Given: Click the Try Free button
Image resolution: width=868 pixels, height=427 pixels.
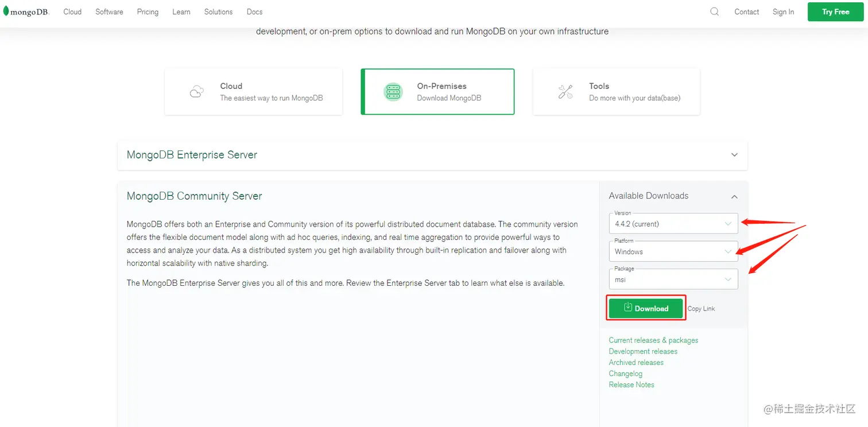Looking at the screenshot, I should tap(835, 11).
